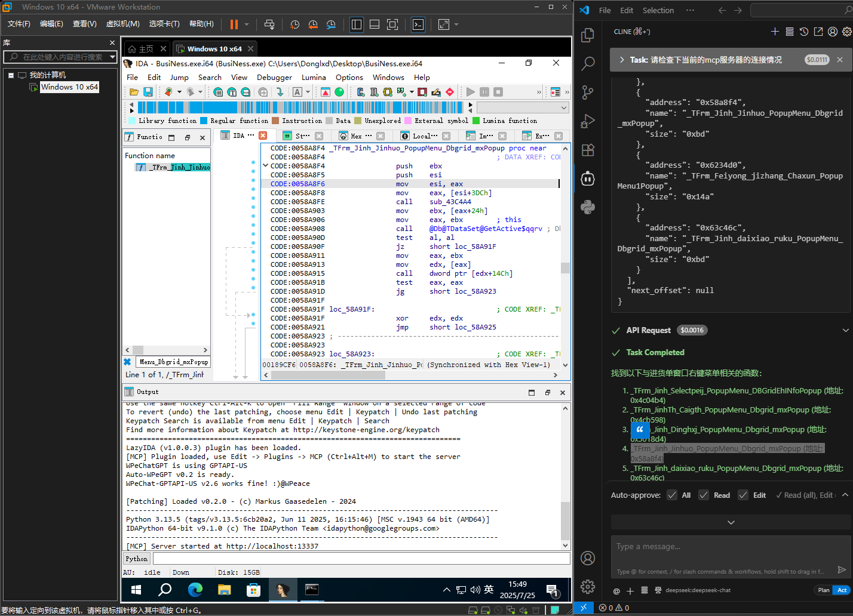Open the Cline history clock icon
853x616 pixels.
pos(804,32)
